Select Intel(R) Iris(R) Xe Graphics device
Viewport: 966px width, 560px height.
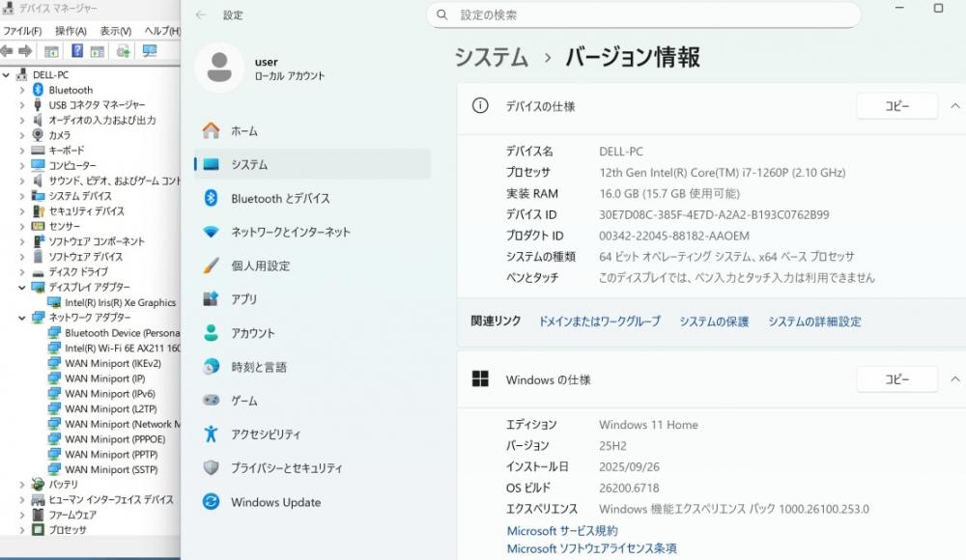tap(120, 302)
